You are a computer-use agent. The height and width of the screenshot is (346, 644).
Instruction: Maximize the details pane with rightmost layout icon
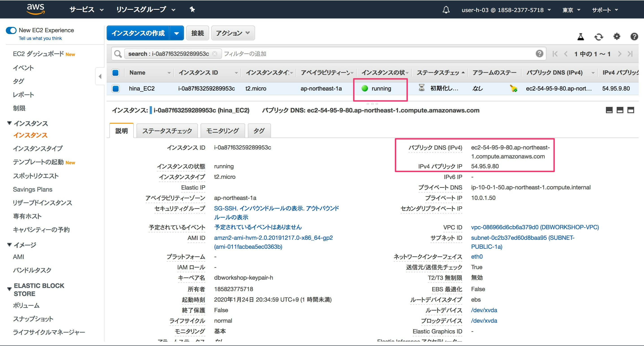[x=631, y=110]
